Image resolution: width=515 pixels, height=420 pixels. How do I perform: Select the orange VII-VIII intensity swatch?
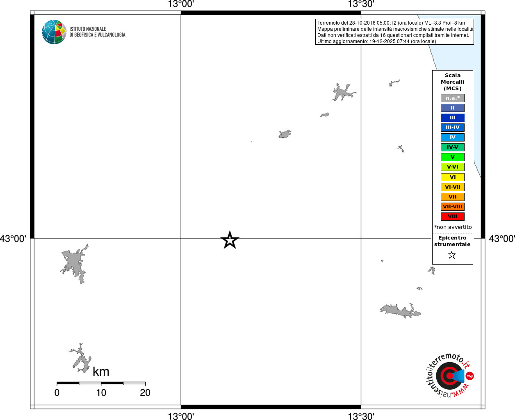tap(453, 207)
